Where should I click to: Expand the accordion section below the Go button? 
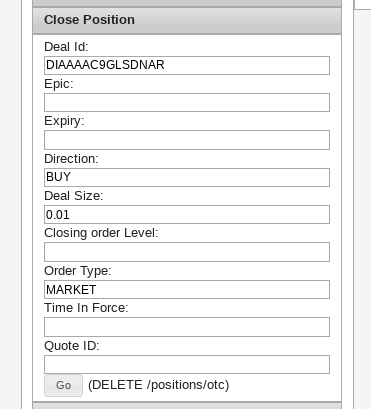pyautogui.click(x=187, y=406)
